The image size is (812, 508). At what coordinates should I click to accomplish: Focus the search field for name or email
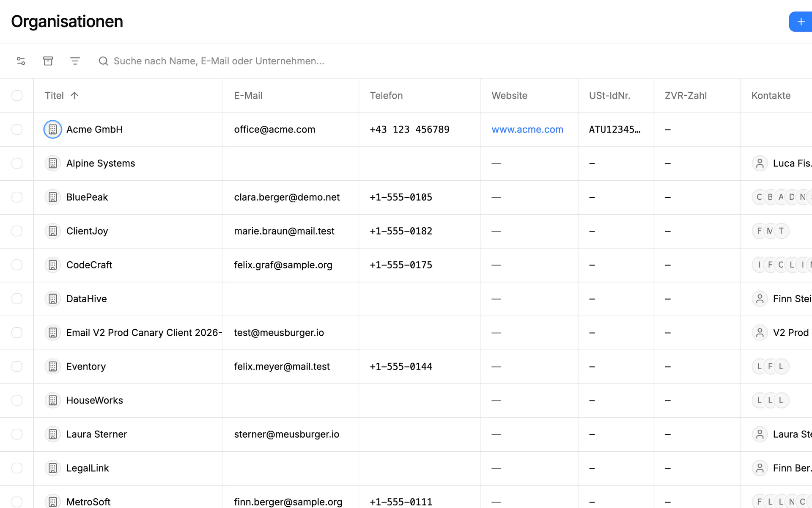tap(219, 61)
